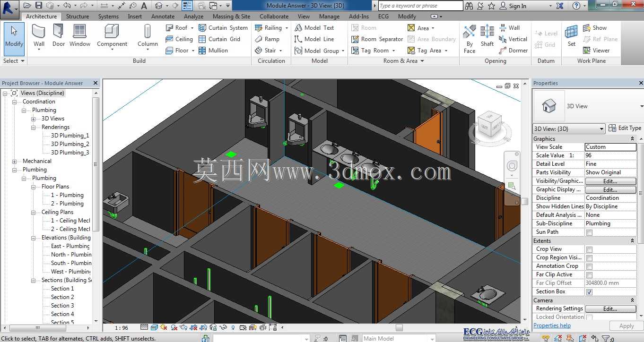The width and height of the screenshot is (644, 342).
Task: Click the Dormer opening tool
Action: pos(513,51)
